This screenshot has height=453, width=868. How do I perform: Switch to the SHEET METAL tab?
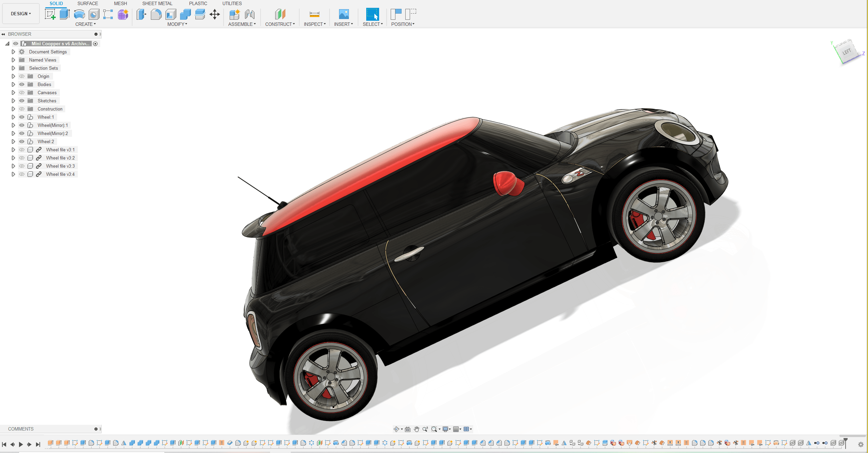click(x=157, y=3)
